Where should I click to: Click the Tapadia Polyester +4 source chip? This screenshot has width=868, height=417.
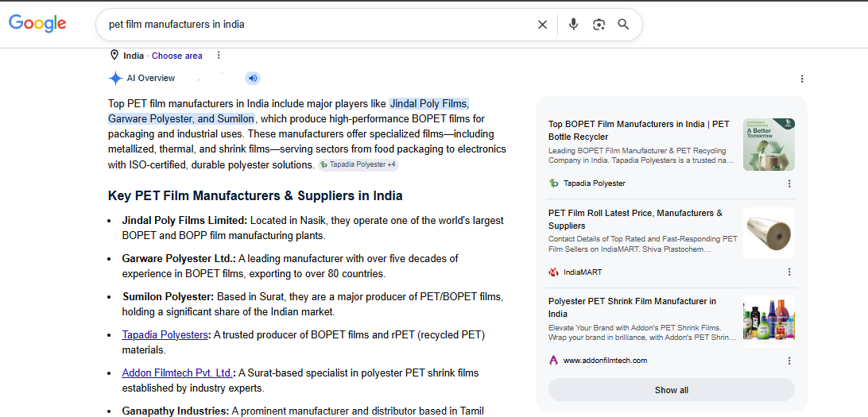(358, 164)
